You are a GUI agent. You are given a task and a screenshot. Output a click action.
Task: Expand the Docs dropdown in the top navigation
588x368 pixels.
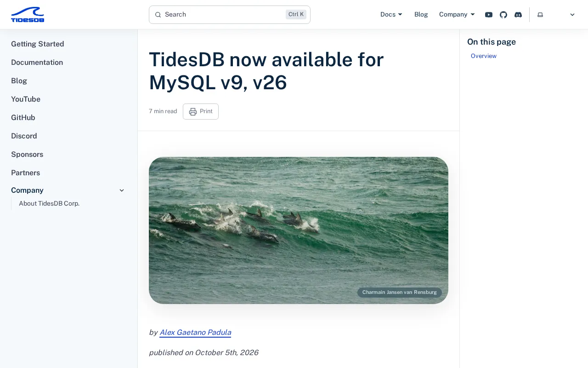pyautogui.click(x=391, y=15)
